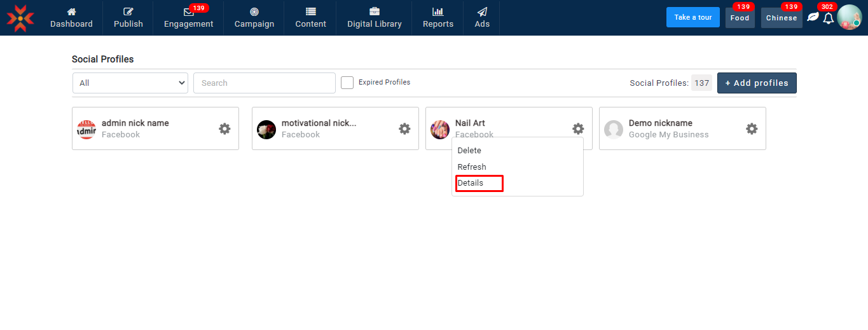Screen dimensions: 868x330
Task: Click the leaf icon beside the bell
Action: pos(813,17)
